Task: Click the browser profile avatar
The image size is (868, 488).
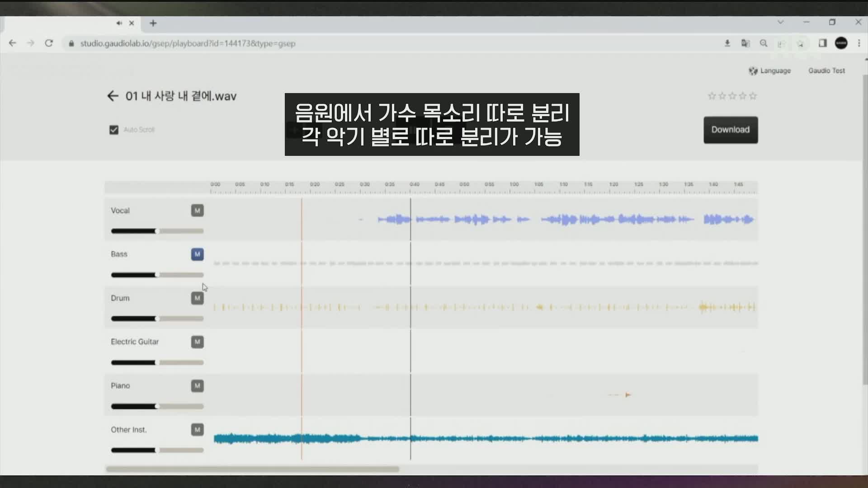Action: (x=841, y=43)
